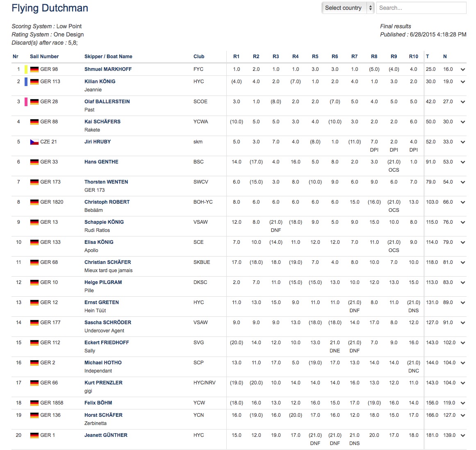Viewport: 476px width, 450px height.
Task: Click the German flag icon beside GER 1820
Action: point(34,202)
